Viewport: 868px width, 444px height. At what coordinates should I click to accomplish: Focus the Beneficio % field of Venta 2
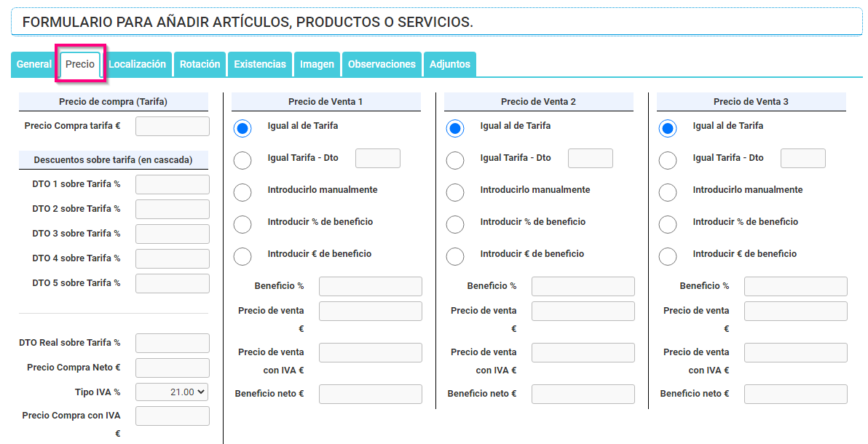click(x=583, y=286)
